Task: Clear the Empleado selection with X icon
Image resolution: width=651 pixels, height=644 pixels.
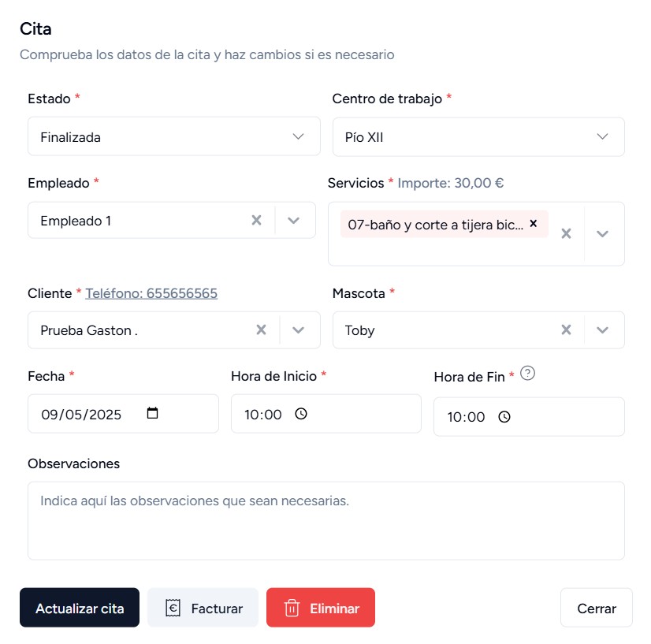Action: point(256,221)
